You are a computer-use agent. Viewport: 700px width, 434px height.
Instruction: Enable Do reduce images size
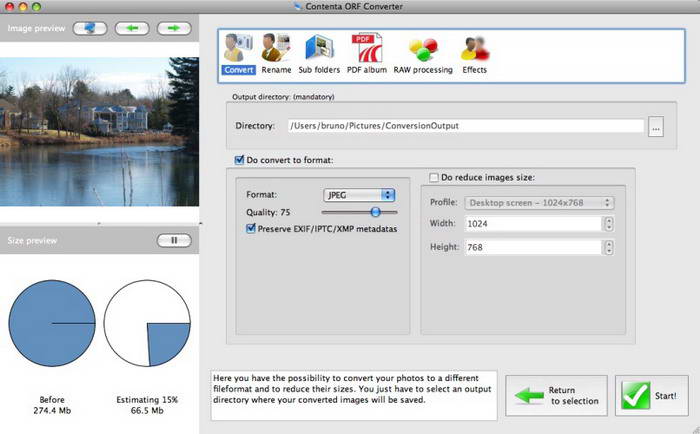[433, 177]
